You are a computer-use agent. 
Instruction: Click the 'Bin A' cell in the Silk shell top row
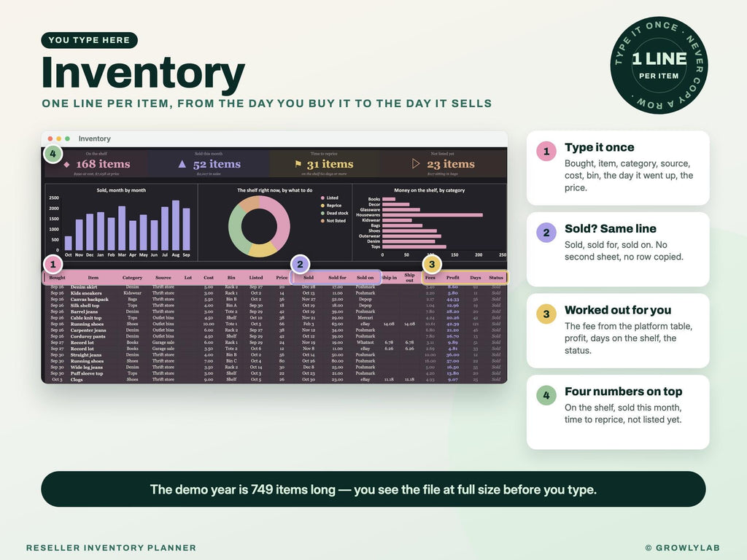tap(231, 306)
